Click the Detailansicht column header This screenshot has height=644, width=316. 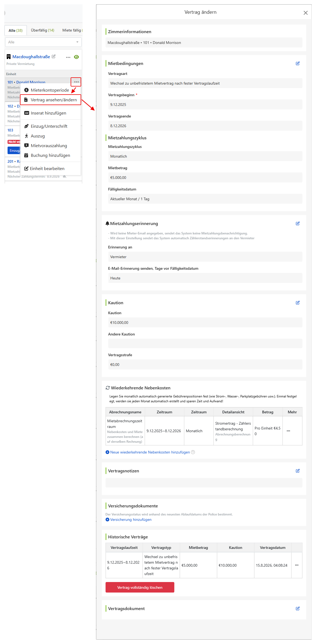pyautogui.click(x=233, y=412)
